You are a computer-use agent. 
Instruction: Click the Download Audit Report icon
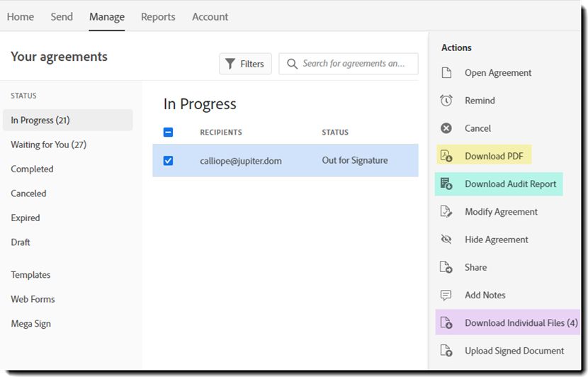pyautogui.click(x=446, y=184)
